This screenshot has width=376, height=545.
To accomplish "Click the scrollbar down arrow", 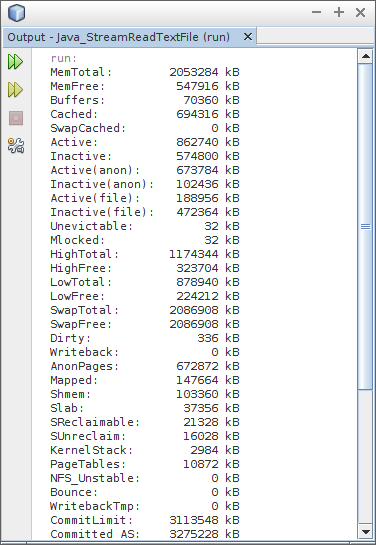I will 365,532.
